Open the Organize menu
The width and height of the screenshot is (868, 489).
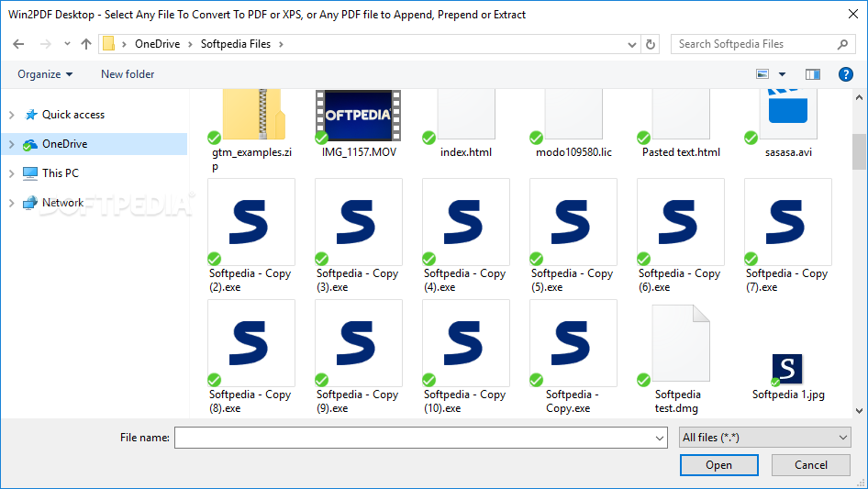[45, 74]
